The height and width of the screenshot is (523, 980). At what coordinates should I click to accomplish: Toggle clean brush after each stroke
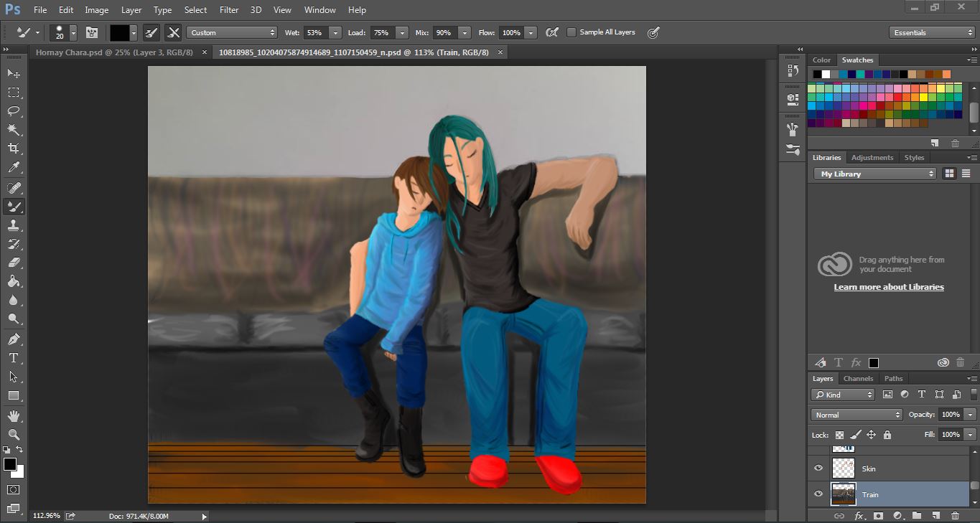[x=173, y=32]
